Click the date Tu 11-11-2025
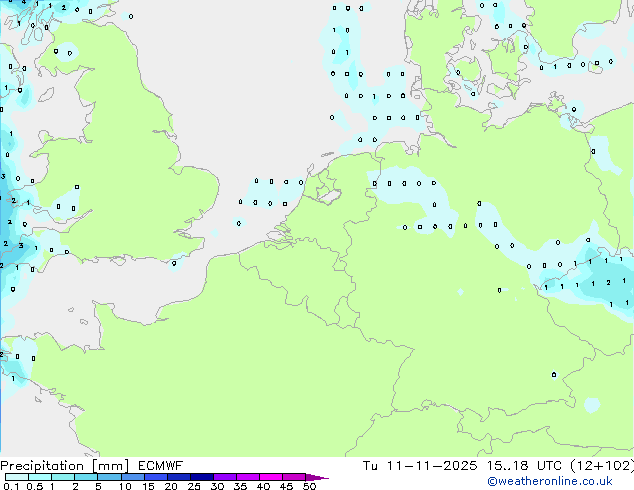The image size is (634, 490). click(420, 466)
